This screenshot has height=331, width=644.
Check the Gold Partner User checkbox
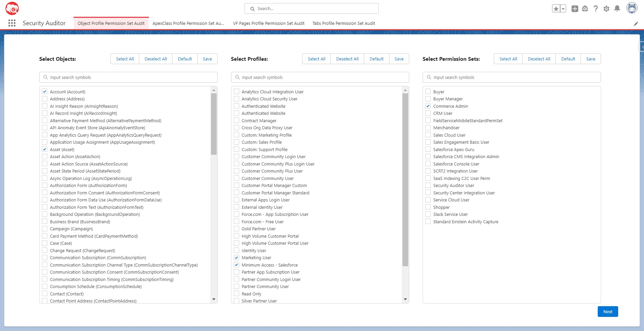pyautogui.click(x=236, y=229)
